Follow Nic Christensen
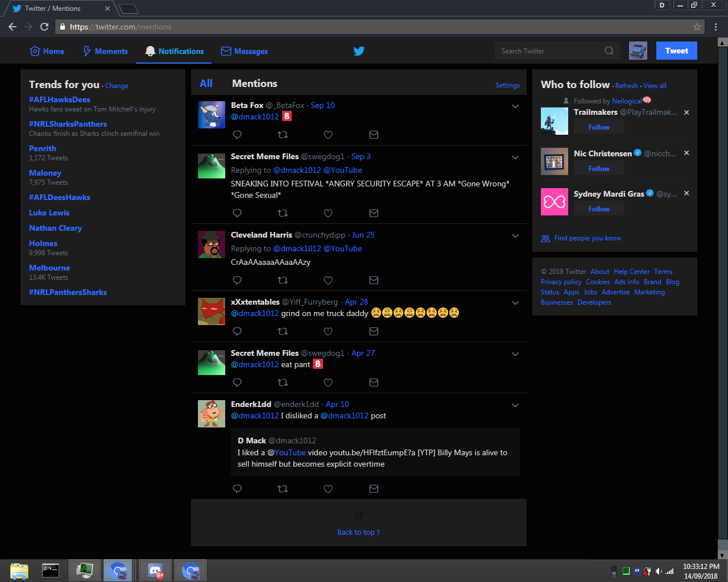Image resolution: width=728 pixels, height=582 pixels. (x=599, y=169)
